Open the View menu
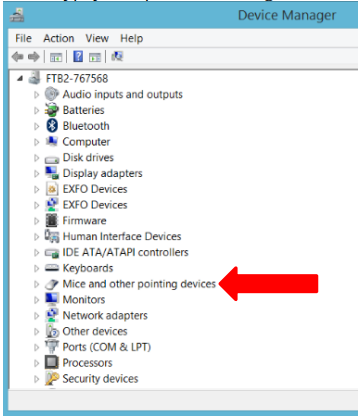Image resolution: width=362 pixels, height=418 pixels. (x=97, y=38)
